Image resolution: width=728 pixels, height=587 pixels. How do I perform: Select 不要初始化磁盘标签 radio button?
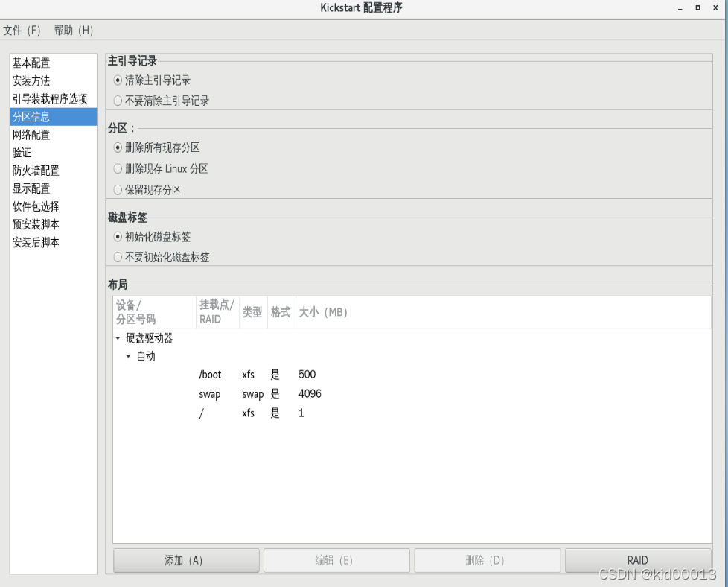point(118,257)
